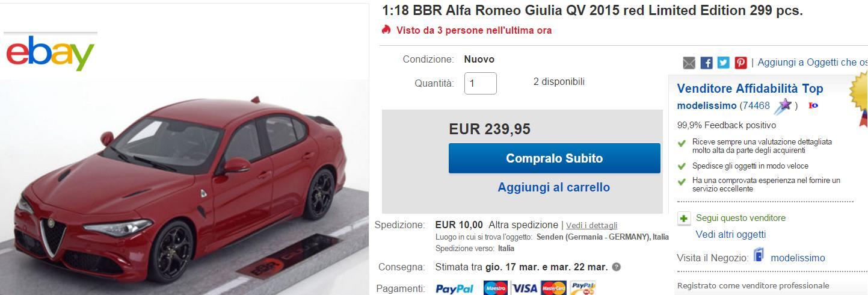Open Vedi altri oggetti link
The width and height of the screenshot is (868, 295).
731,234
